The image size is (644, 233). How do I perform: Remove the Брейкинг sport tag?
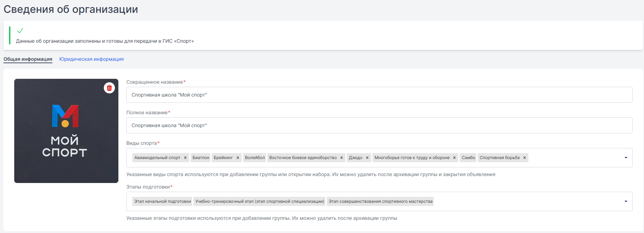[x=238, y=158]
